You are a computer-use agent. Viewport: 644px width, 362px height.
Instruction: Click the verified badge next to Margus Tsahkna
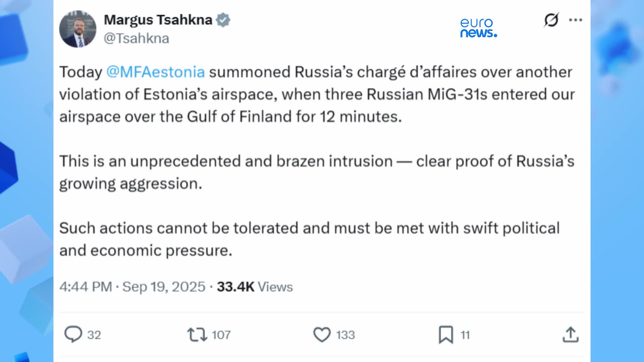223,20
